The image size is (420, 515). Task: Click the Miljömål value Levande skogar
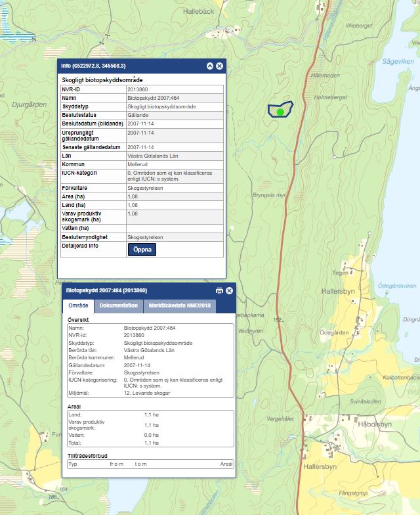click(x=148, y=393)
